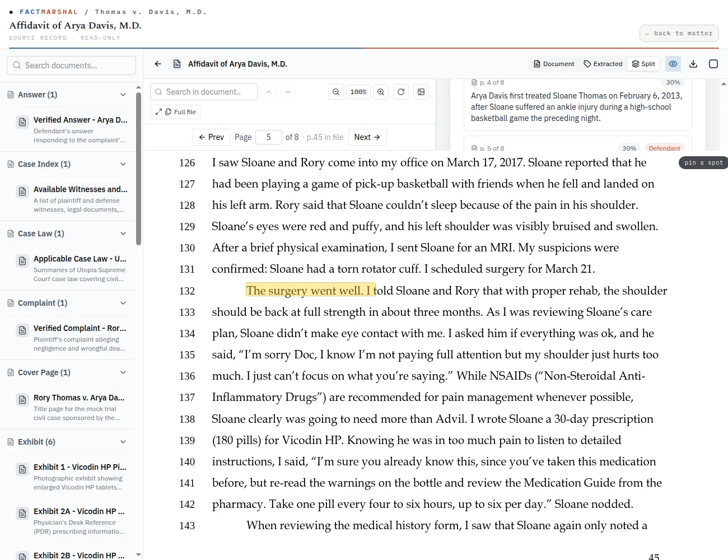Image resolution: width=728 pixels, height=560 pixels.
Task: Click the pin a spot button
Action: [x=703, y=162]
